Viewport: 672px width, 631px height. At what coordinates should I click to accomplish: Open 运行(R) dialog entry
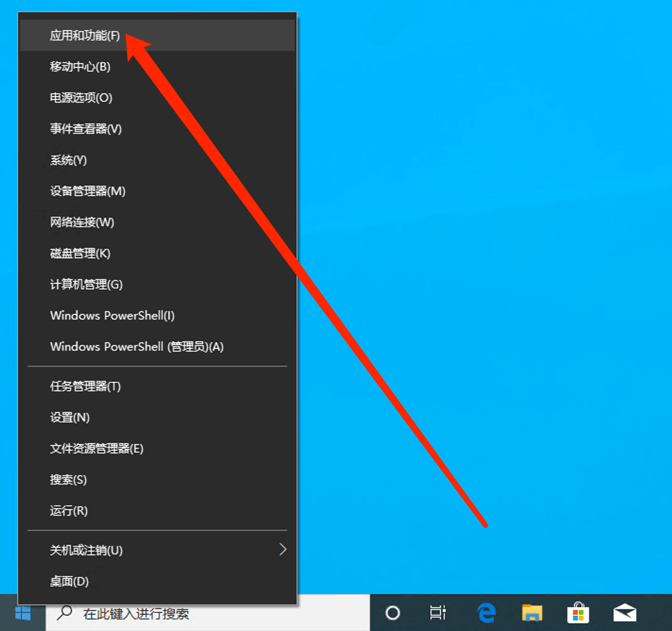pos(157,511)
